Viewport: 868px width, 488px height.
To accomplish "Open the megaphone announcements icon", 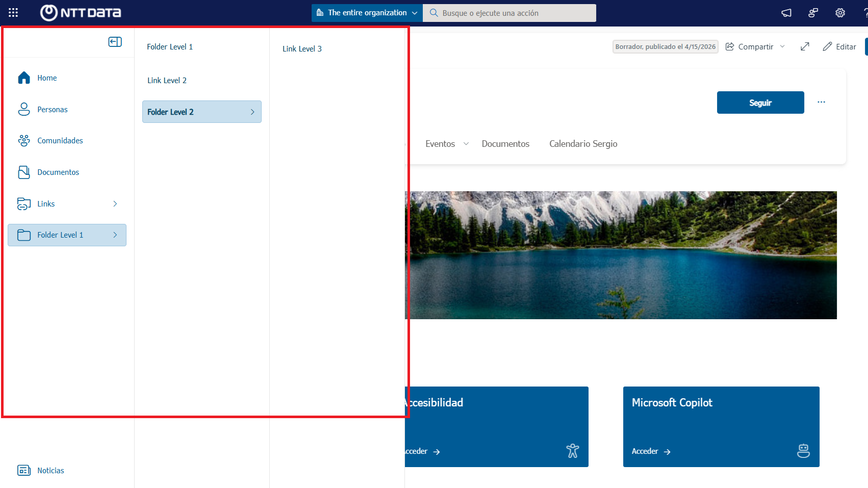I will click(x=786, y=13).
